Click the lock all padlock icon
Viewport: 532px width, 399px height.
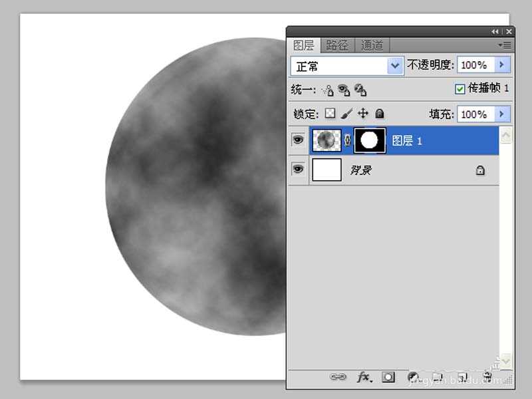[x=380, y=114]
